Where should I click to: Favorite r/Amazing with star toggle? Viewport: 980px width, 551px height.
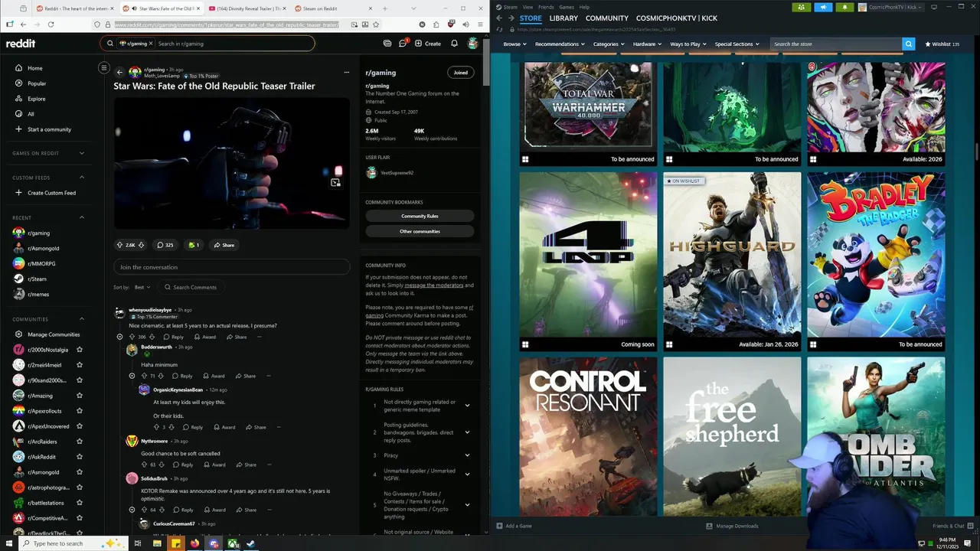[x=80, y=396]
